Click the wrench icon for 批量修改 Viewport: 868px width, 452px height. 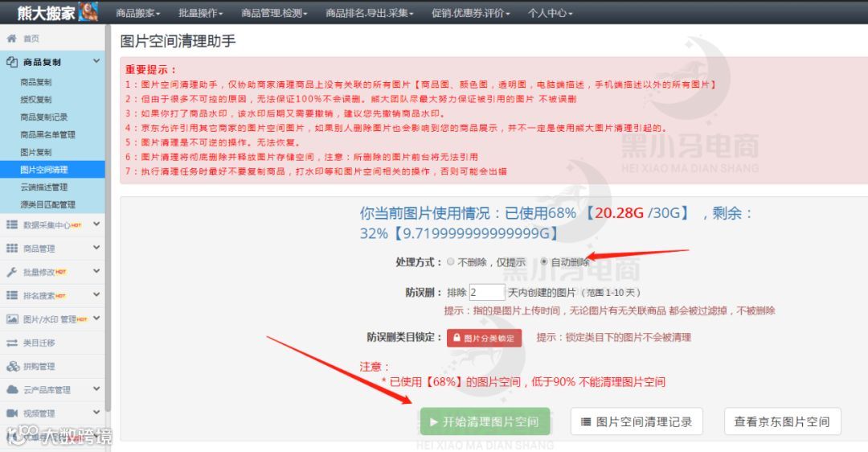(x=11, y=272)
